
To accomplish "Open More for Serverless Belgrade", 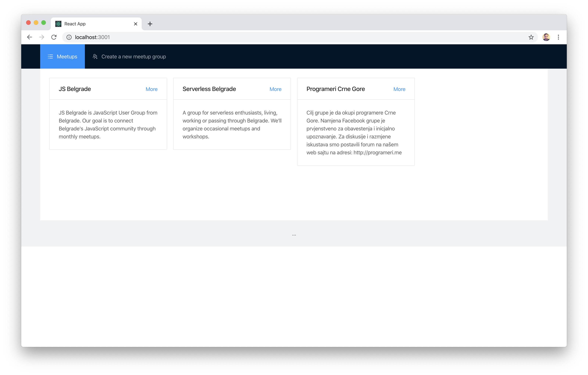I will click(x=275, y=89).
